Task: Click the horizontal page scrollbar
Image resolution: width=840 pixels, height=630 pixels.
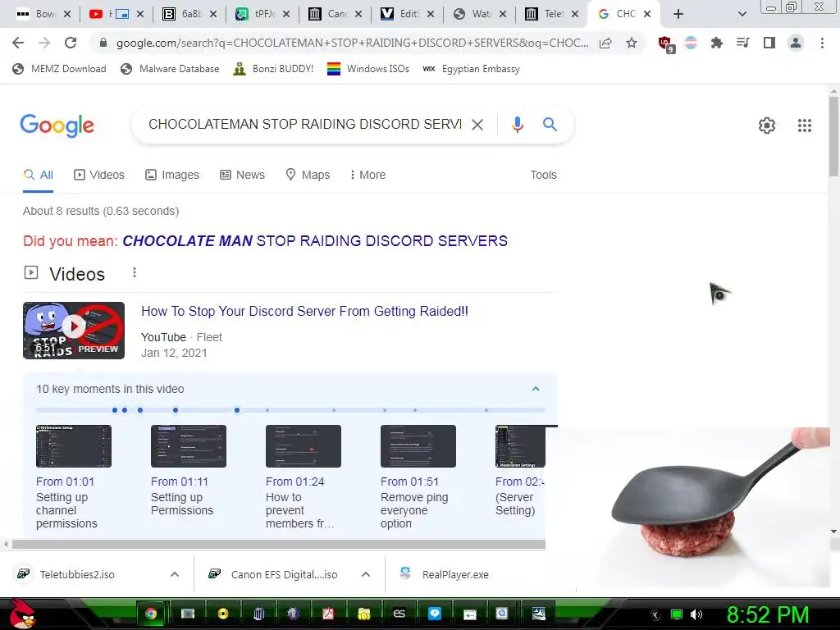Action: pos(279,545)
